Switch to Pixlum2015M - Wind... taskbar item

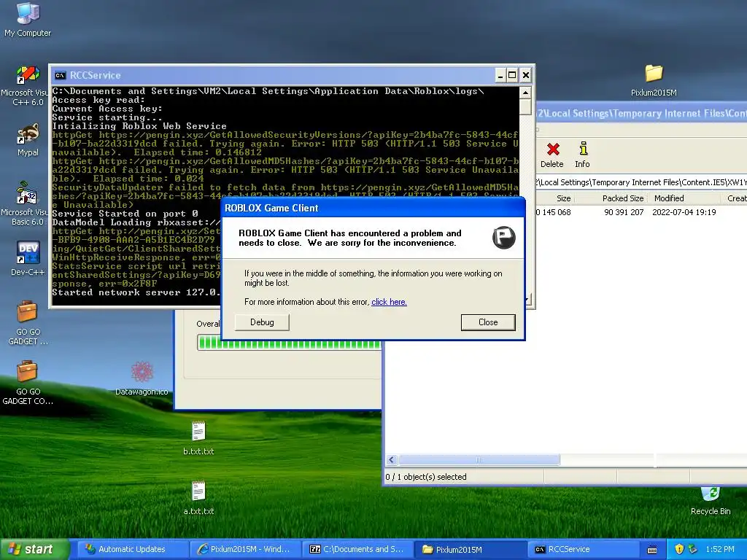click(x=247, y=549)
